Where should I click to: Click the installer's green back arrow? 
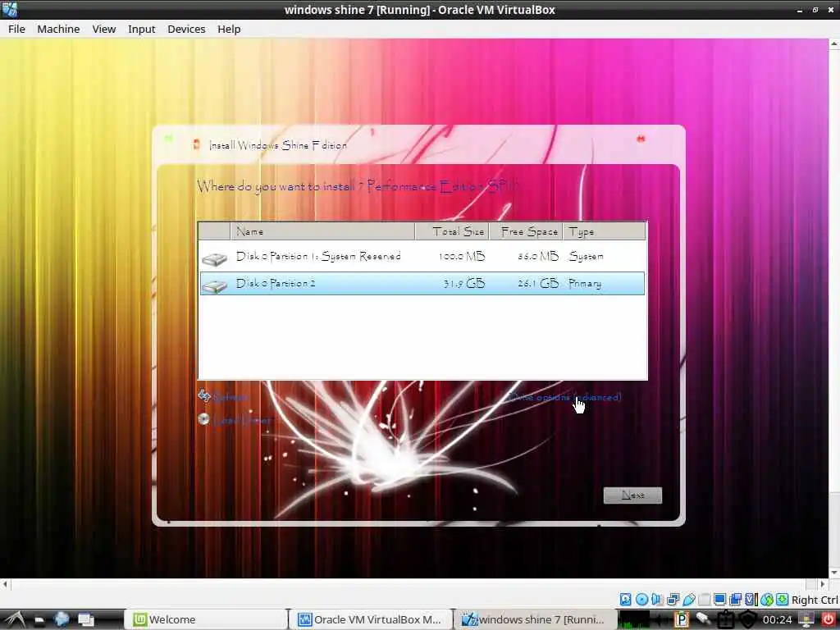click(x=169, y=139)
